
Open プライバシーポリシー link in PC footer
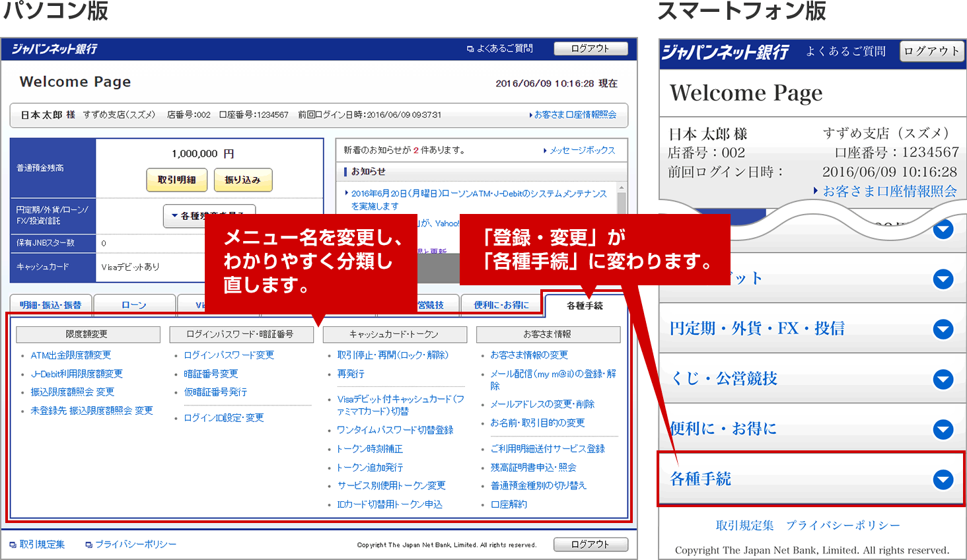(x=135, y=545)
